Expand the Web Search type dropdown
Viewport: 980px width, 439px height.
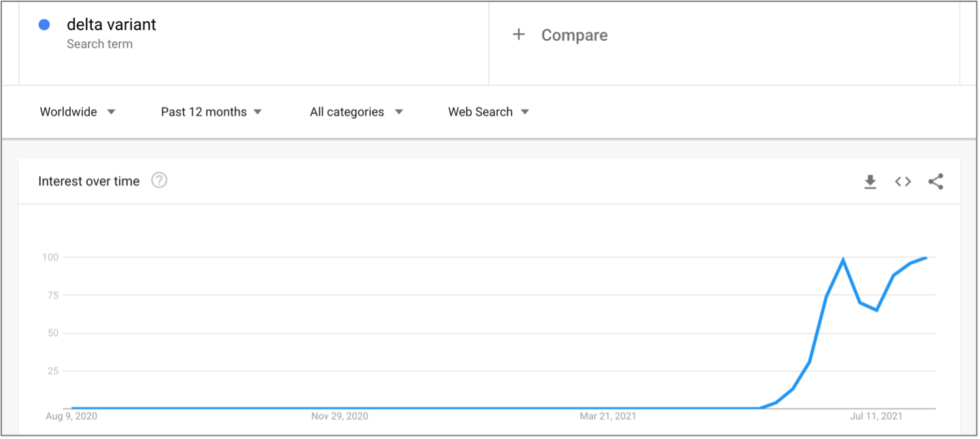[488, 112]
